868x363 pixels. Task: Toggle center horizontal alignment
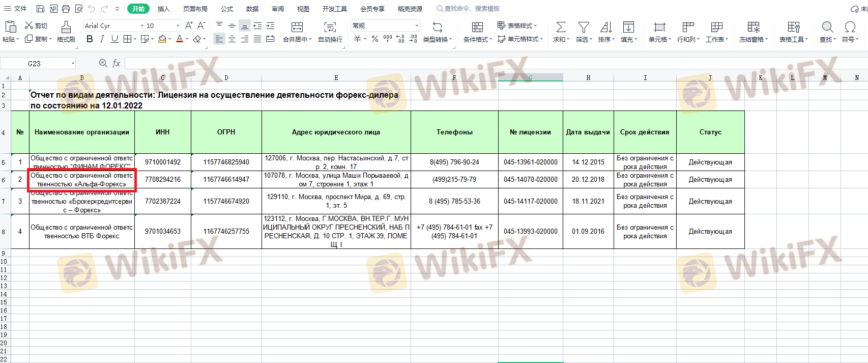point(232,39)
